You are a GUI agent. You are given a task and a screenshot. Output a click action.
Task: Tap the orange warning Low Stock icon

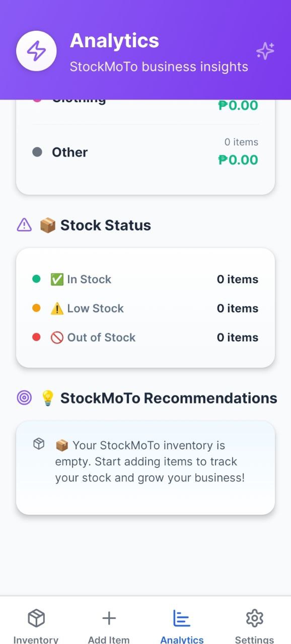pyautogui.click(x=57, y=307)
